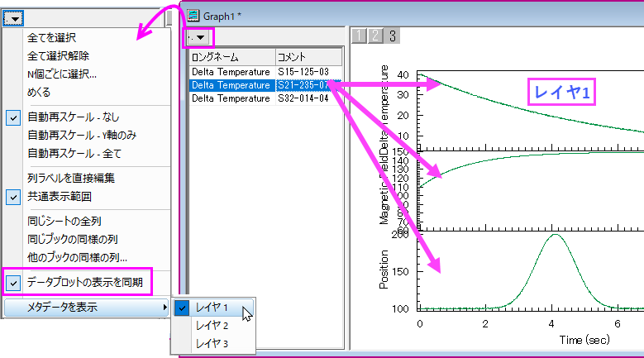Open the Graph1 object manager dropdown button
Viewport: 644px width, 358px height.
point(198,37)
